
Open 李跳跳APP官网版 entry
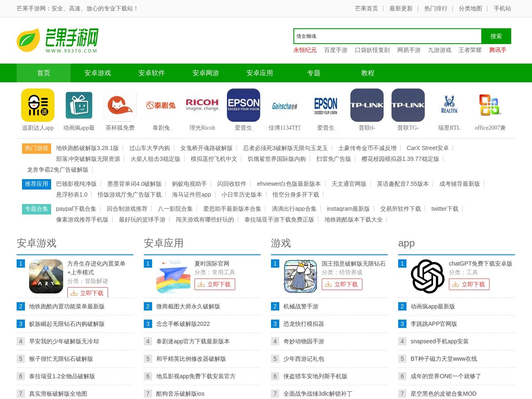coord(434,324)
